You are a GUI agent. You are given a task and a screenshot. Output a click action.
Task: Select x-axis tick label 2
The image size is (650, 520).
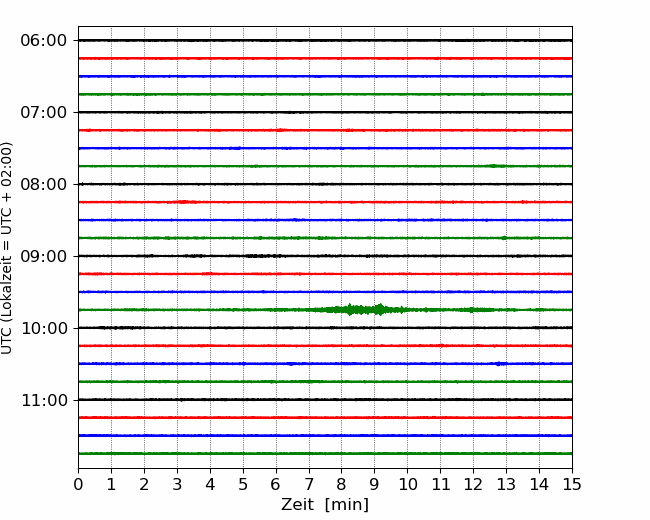click(144, 484)
